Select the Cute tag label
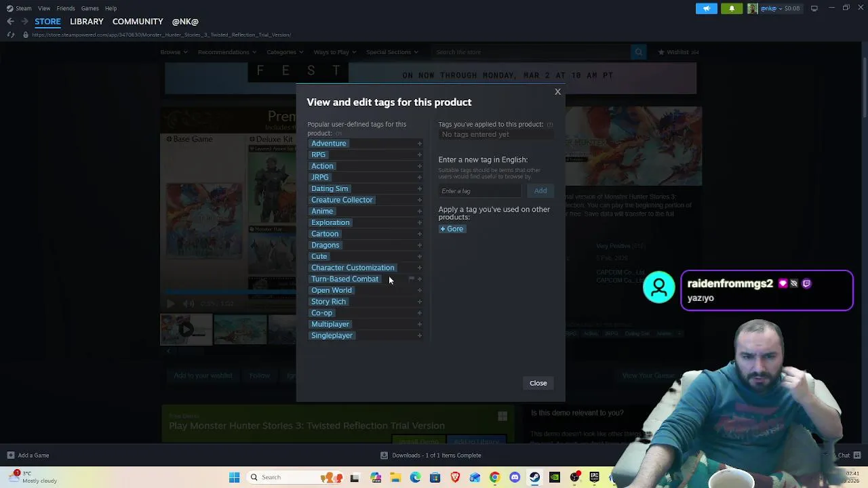 (x=319, y=256)
